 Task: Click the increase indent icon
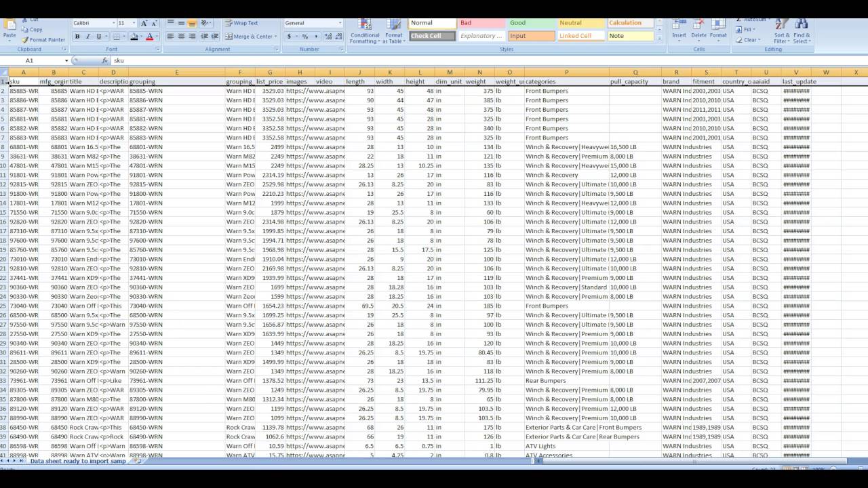214,37
